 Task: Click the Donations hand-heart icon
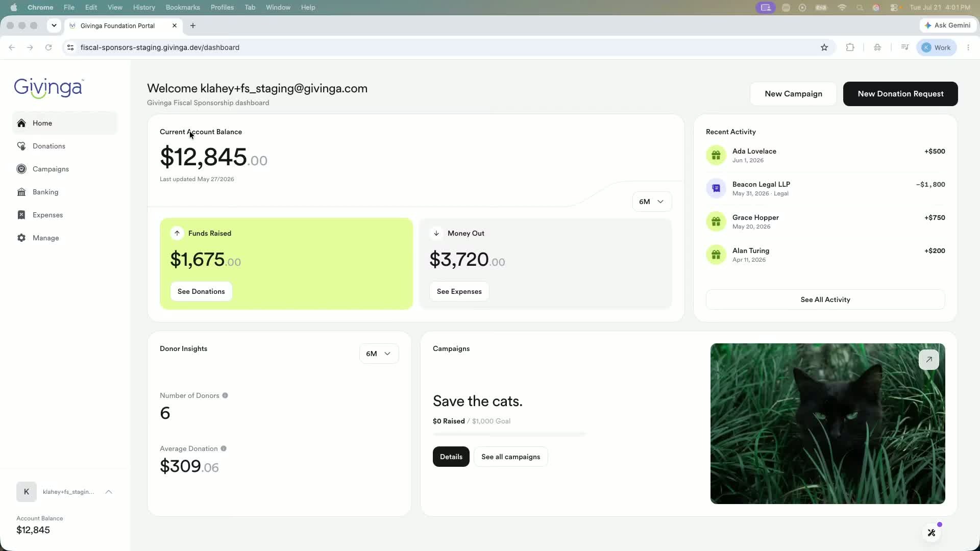[21, 146]
